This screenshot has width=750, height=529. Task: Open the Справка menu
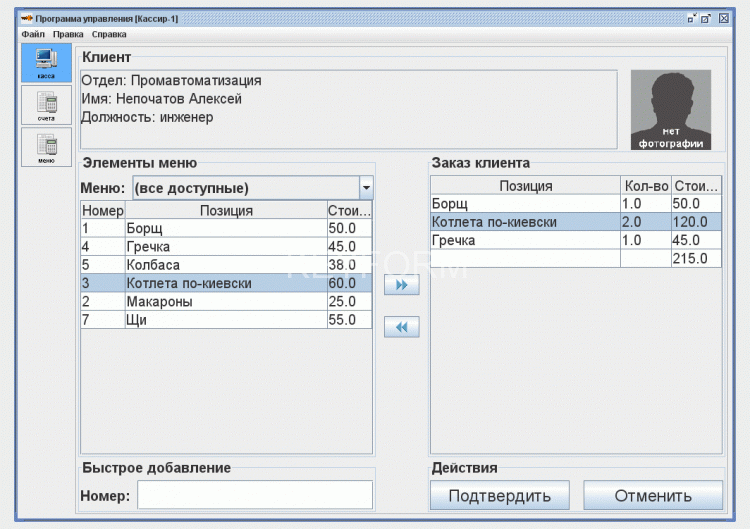point(109,34)
